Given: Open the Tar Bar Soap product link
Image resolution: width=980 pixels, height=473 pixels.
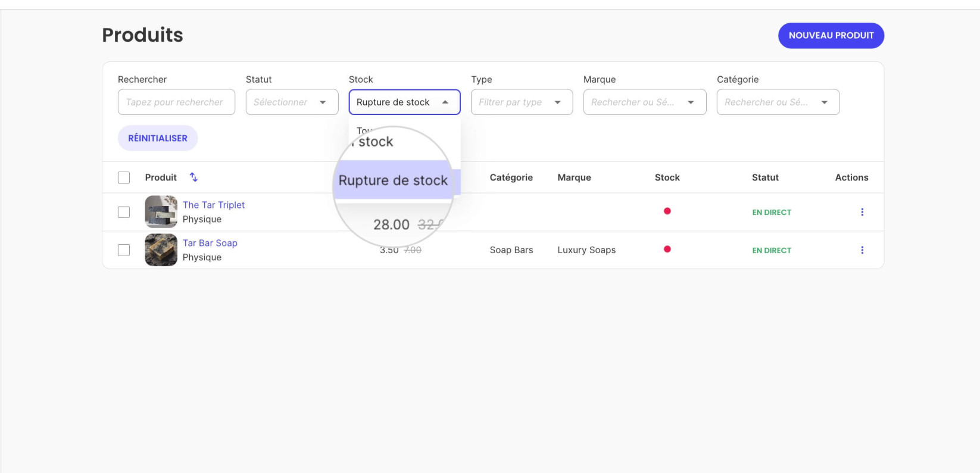Looking at the screenshot, I should click(210, 243).
